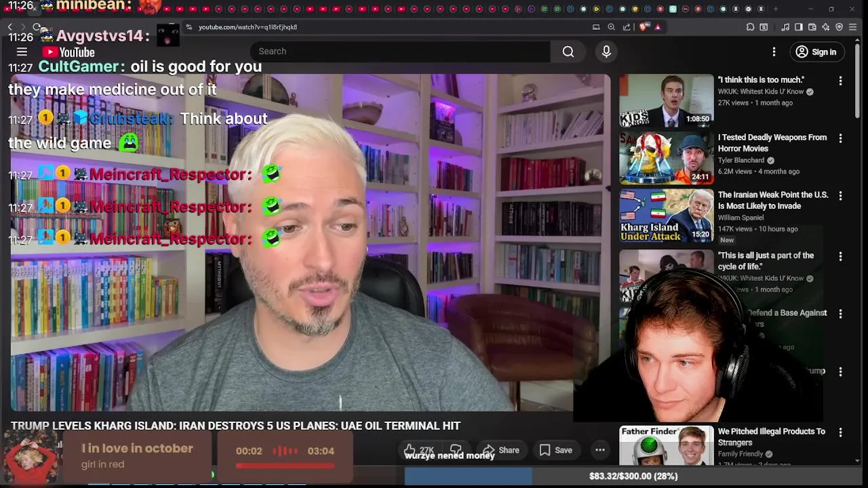Open title "We Pitched Illegal Products To Strangers"
This screenshot has height=488, width=868.
tap(772, 437)
